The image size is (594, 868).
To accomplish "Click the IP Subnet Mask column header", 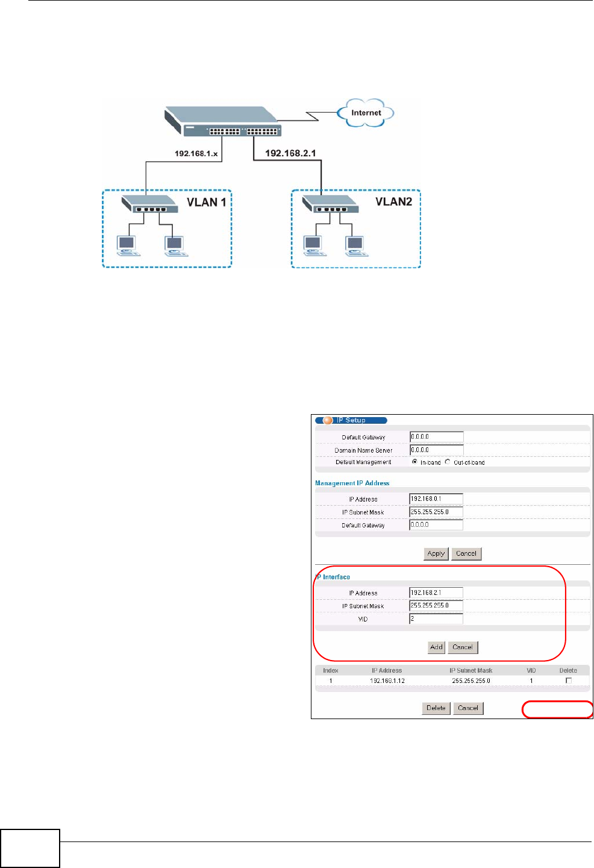I will [471, 670].
